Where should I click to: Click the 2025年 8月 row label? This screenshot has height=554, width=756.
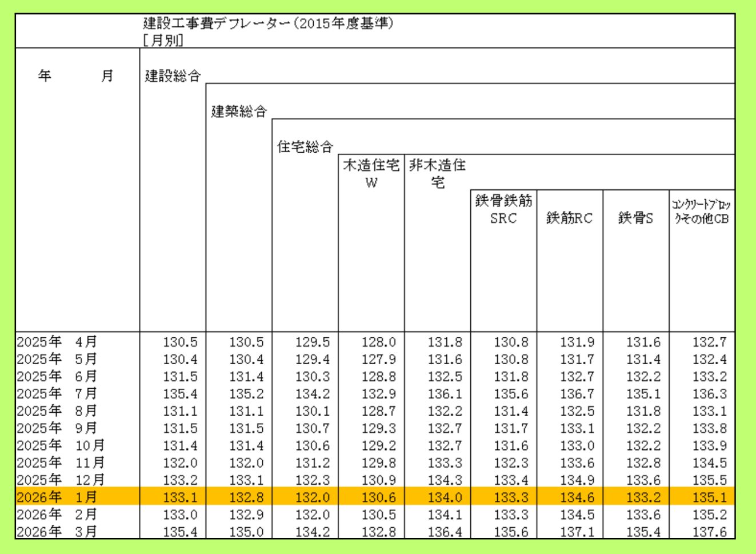pyautogui.click(x=57, y=410)
